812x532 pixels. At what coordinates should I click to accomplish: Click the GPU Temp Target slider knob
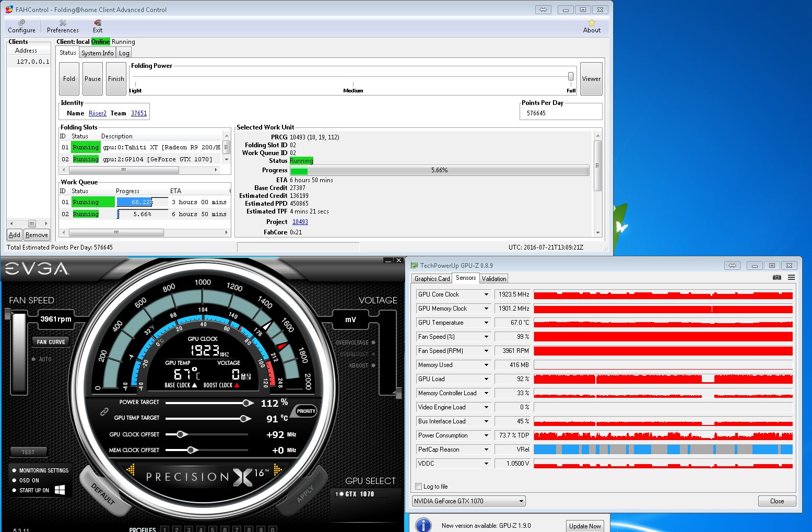(244, 419)
